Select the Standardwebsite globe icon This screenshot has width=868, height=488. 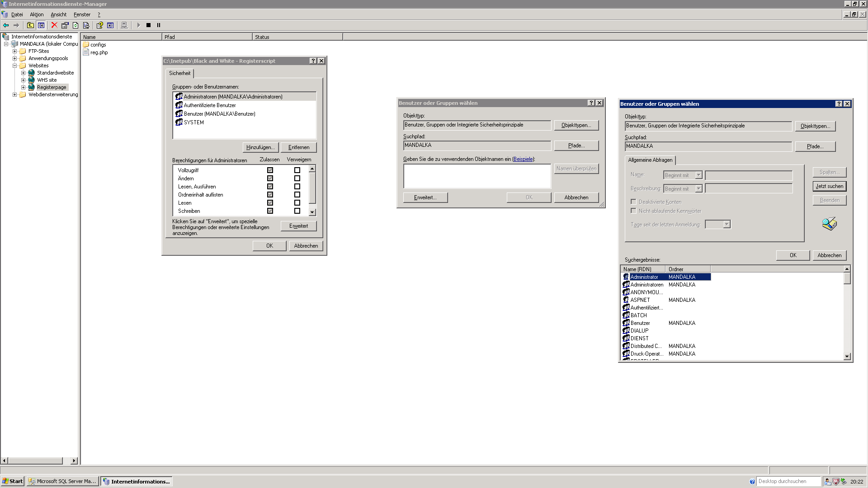tap(31, 73)
